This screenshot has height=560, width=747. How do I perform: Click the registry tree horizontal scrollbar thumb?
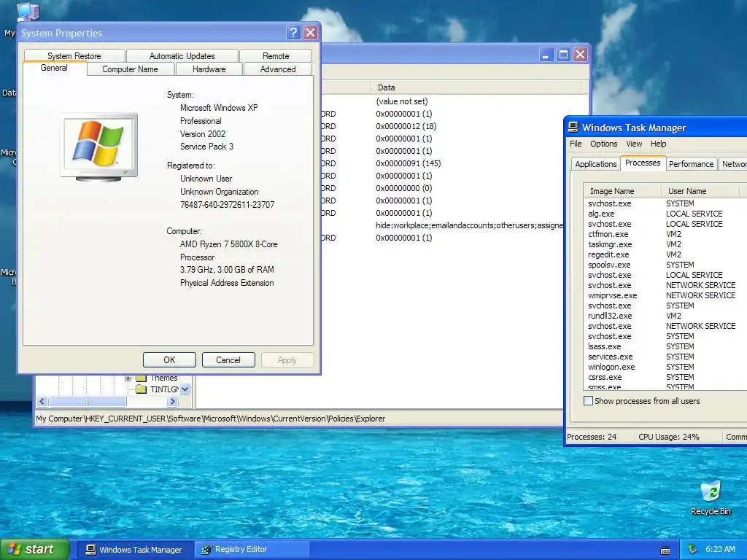88,402
